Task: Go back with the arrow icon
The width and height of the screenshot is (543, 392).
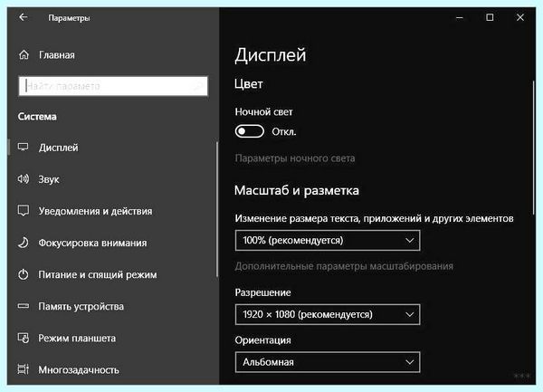Action: [x=24, y=17]
